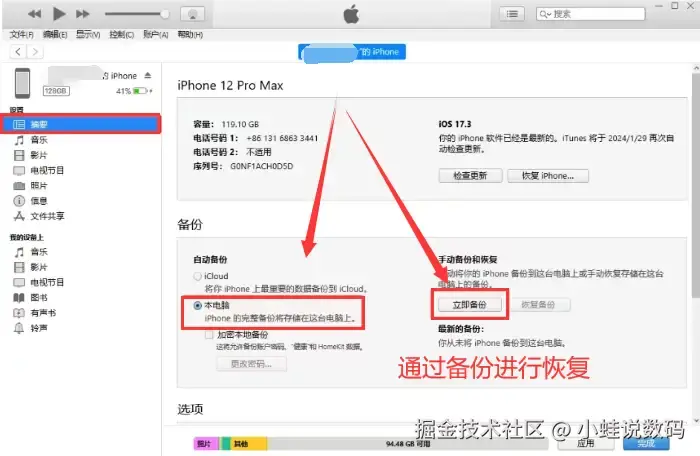Open the AirPlay output button
The image size is (700, 456).
[192, 14]
